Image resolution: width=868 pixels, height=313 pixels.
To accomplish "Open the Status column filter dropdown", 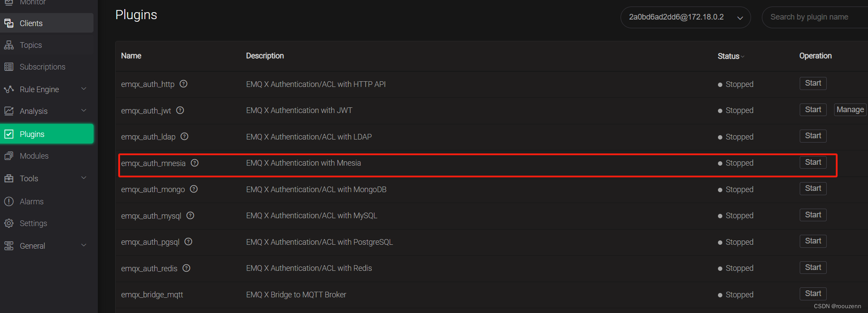I will pos(742,57).
